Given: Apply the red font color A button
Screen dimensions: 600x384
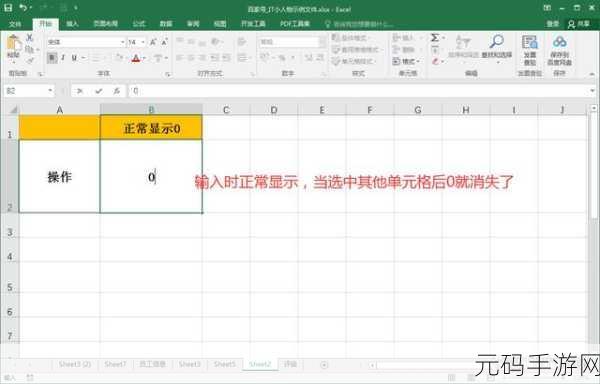Looking at the screenshot, I should pyautogui.click(x=136, y=58).
